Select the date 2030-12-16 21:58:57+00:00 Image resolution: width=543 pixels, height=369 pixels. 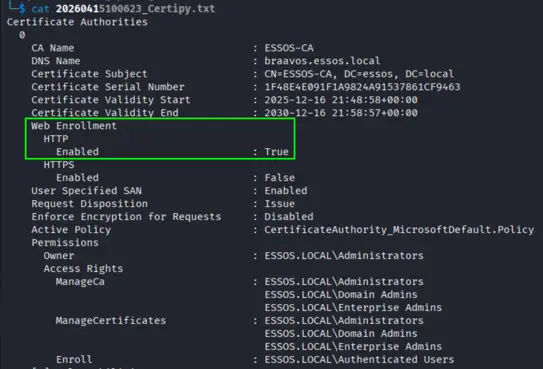pos(341,113)
